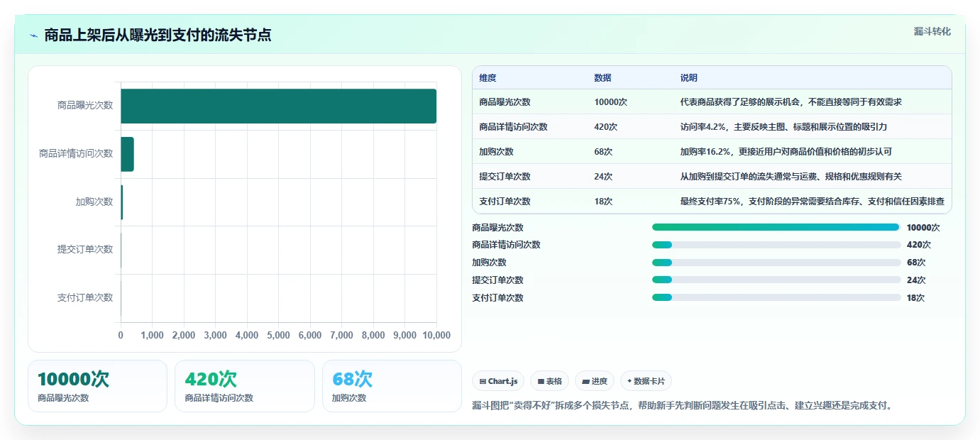Click the 10,000 tick on the chart x-axis
This screenshot has width=980, height=440.
pyautogui.click(x=435, y=335)
